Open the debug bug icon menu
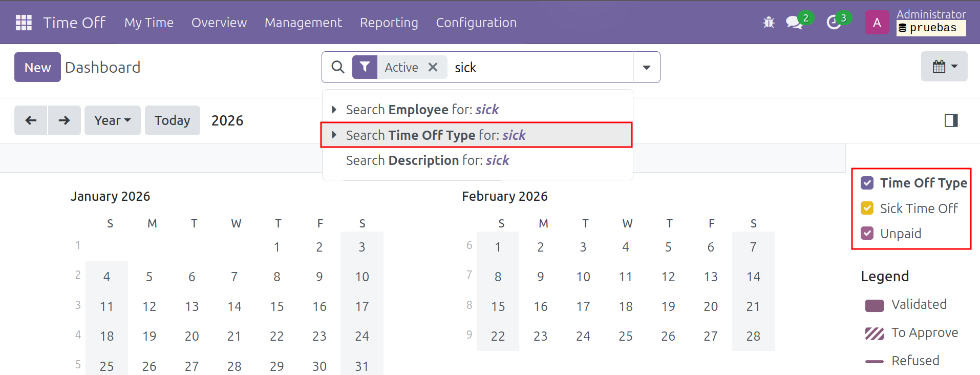Screen dimensions: 980x375 click(x=769, y=23)
